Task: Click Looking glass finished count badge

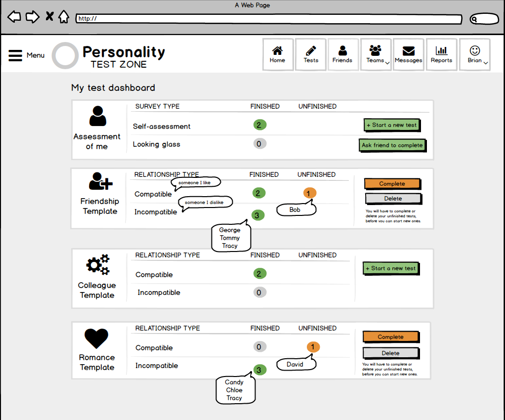Action: point(259,144)
